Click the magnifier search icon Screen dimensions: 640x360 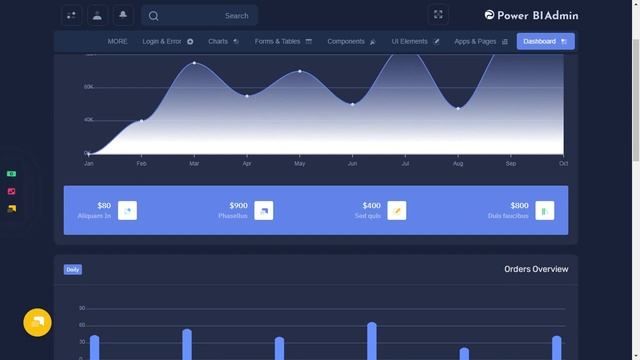coord(153,16)
